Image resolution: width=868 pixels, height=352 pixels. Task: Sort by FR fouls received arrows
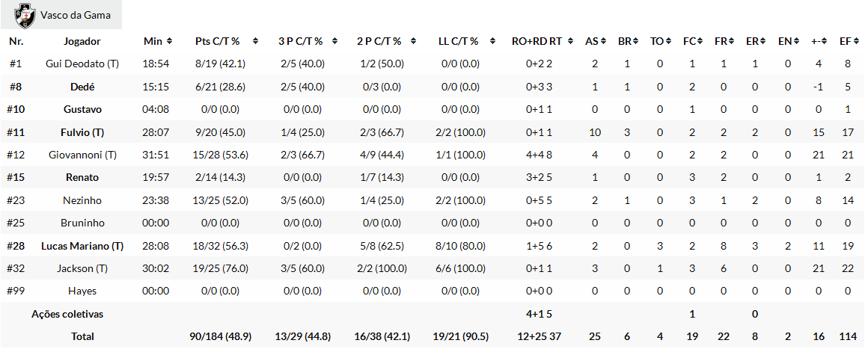[x=732, y=41]
